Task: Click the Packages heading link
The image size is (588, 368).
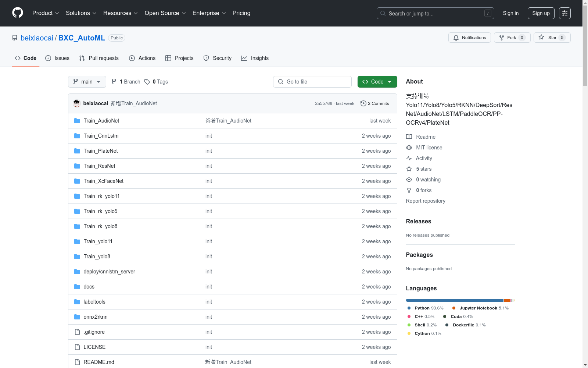Action: click(x=419, y=255)
